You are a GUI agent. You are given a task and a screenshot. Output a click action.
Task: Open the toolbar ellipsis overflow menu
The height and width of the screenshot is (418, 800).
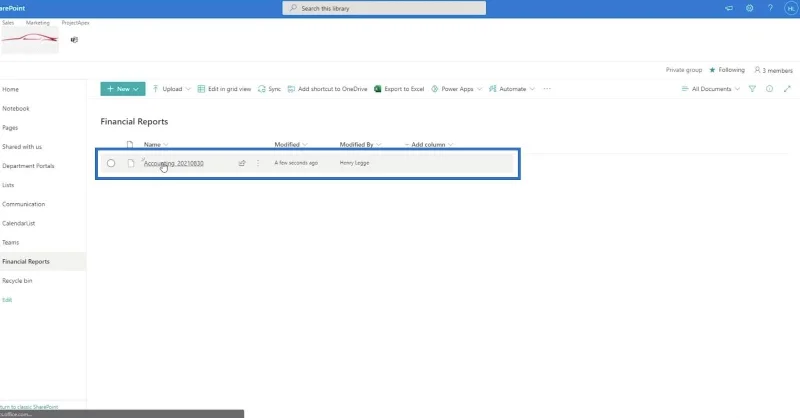point(547,89)
